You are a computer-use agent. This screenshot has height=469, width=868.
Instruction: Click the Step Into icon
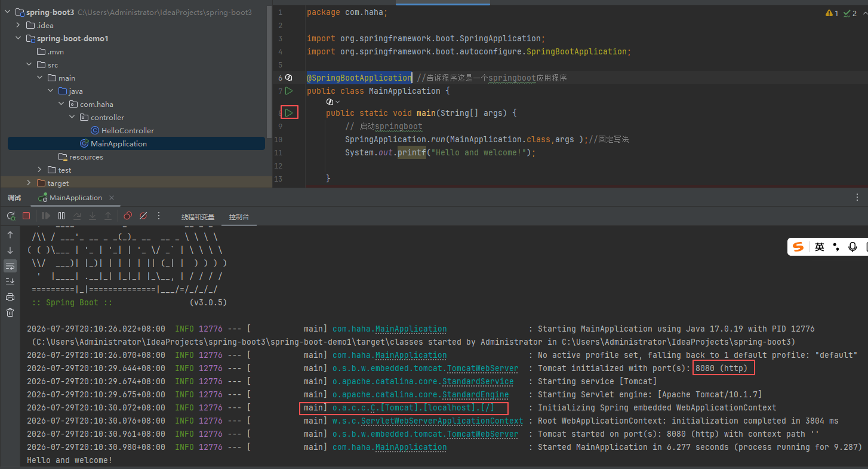pos(93,216)
